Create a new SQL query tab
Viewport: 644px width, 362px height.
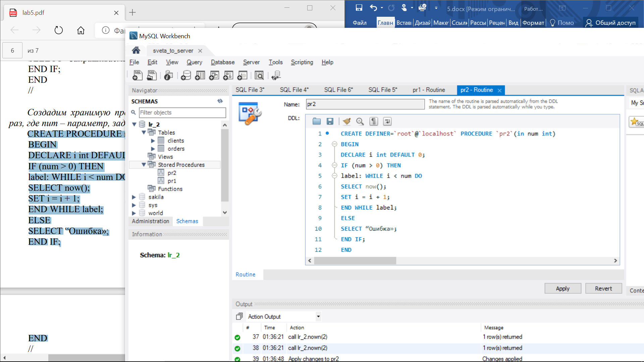coord(138,75)
